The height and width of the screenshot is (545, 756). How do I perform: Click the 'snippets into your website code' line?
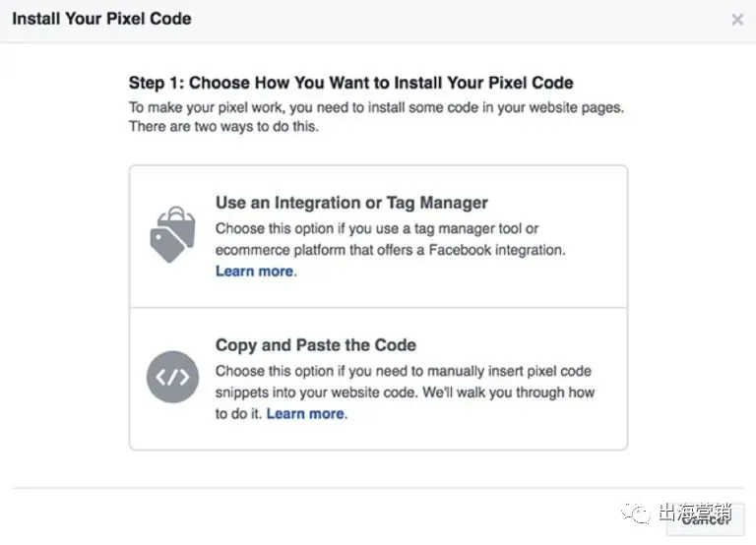coord(405,393)
